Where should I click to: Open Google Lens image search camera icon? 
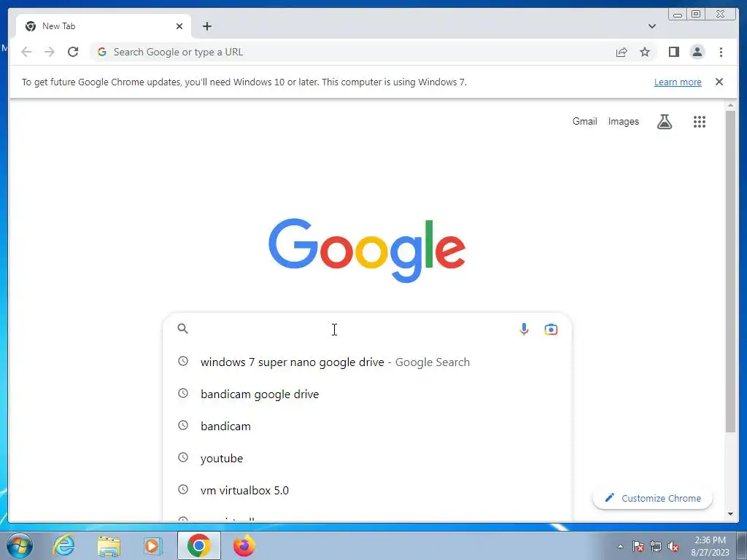pos(551,329)
